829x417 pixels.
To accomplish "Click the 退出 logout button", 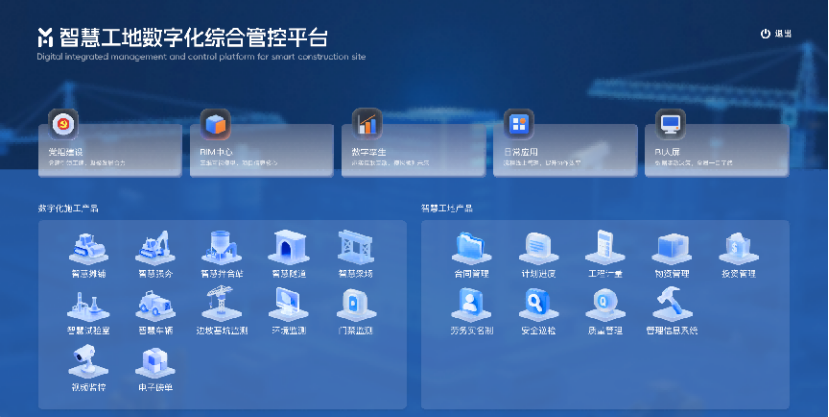I will (776, 34).
